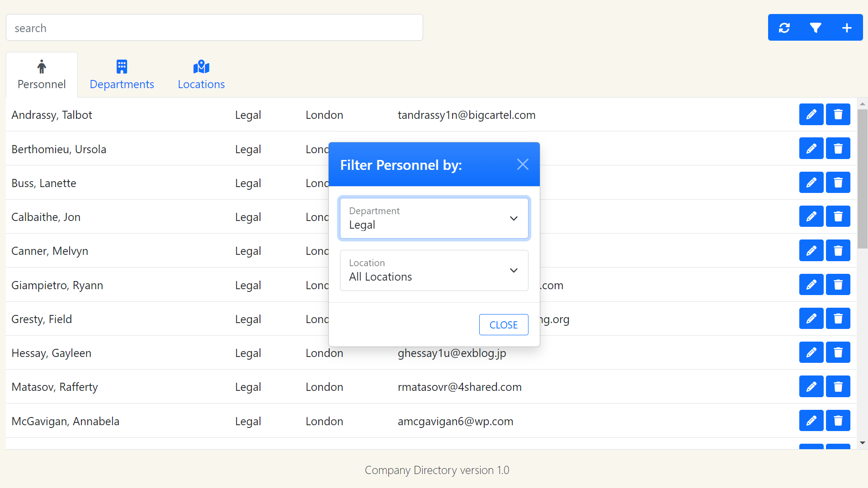Dismiss filter dialog with X icon

point(523,164)
